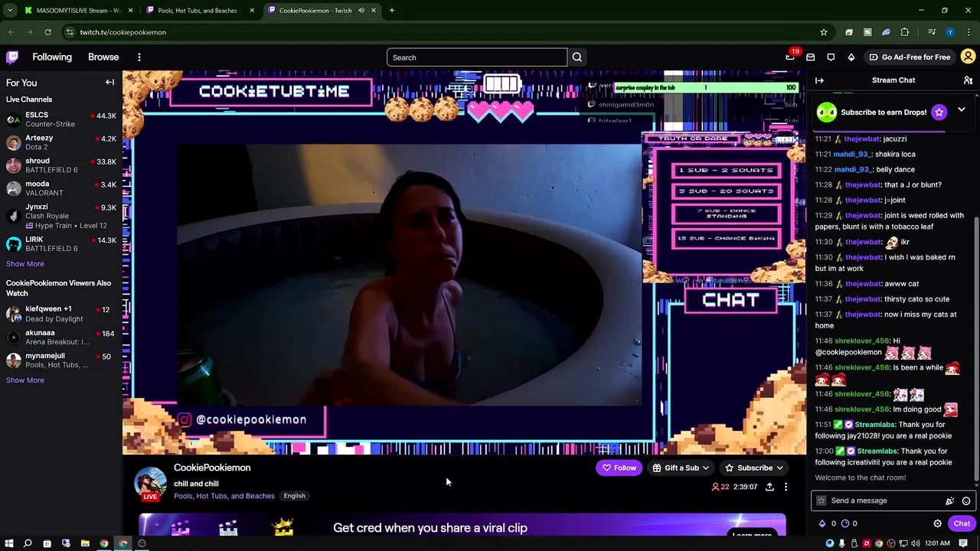
Task: Click the star icon in message box
Action: [x=822, y=500]
